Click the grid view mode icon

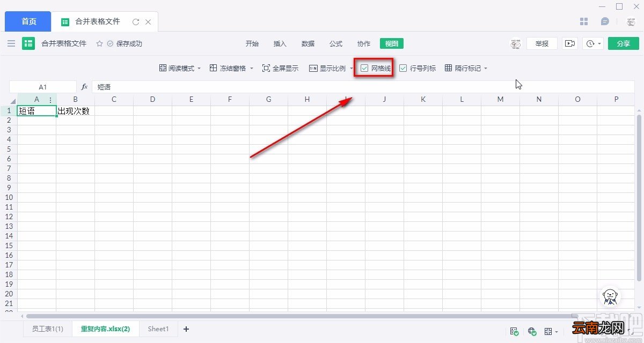pyautogui.click(x=548, y=331)
